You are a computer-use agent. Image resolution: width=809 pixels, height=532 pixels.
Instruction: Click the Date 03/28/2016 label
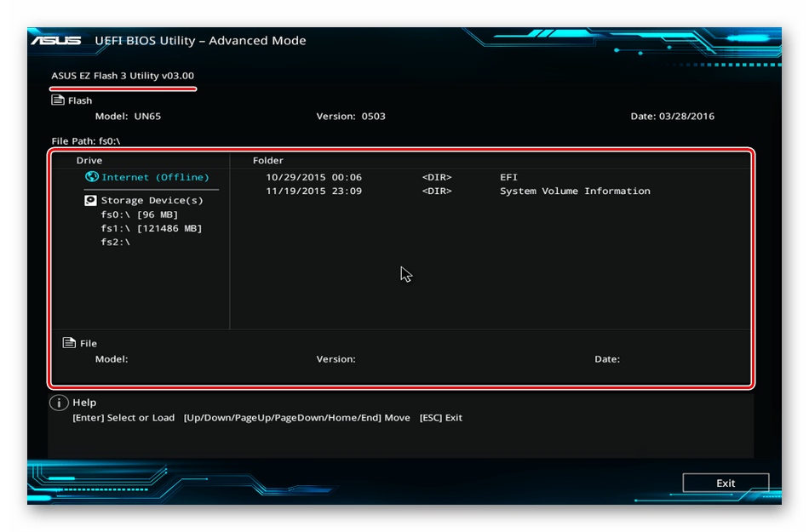pos(672,117)
